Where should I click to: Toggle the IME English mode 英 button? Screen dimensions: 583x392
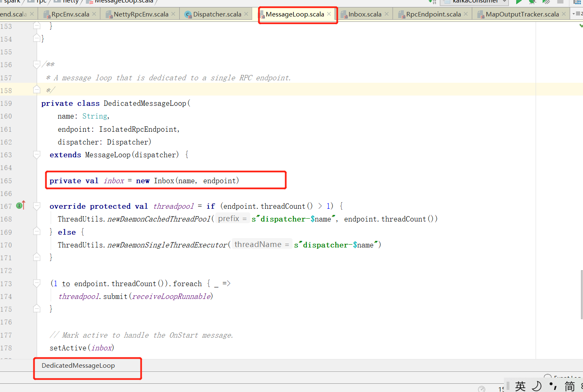520,386
